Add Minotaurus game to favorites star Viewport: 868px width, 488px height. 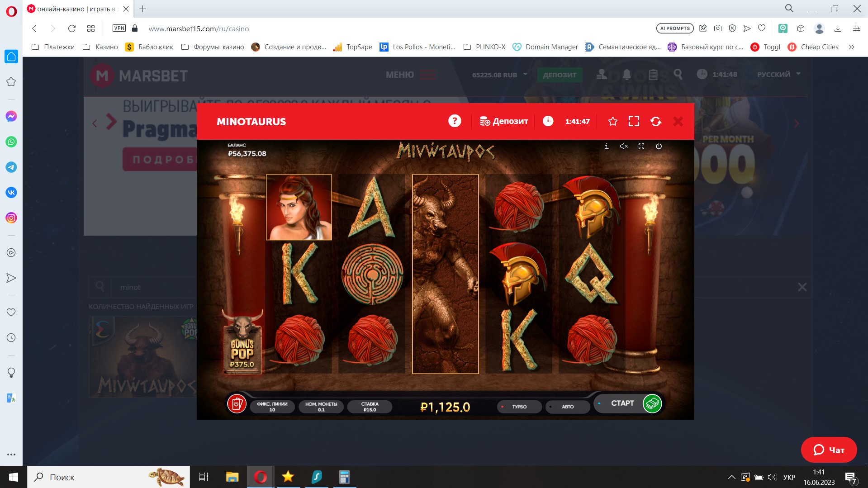612,121
